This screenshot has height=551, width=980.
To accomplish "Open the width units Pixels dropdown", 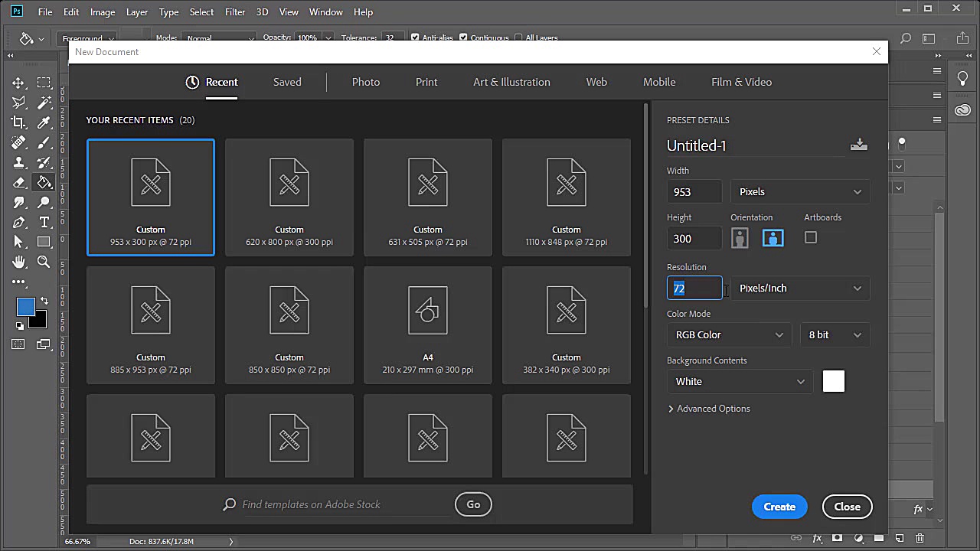I will pos(800,191).
